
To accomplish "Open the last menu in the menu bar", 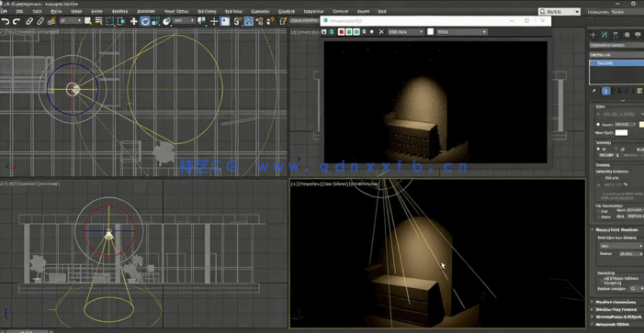I will [382, 12].
